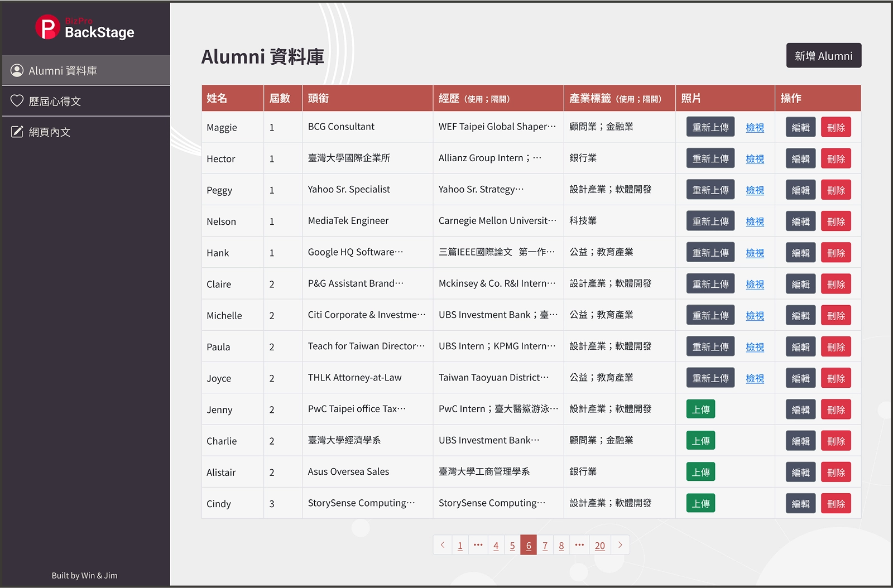View Hector's photo via 檢視 link
893x588 pixels.
[x=755, y=158]
